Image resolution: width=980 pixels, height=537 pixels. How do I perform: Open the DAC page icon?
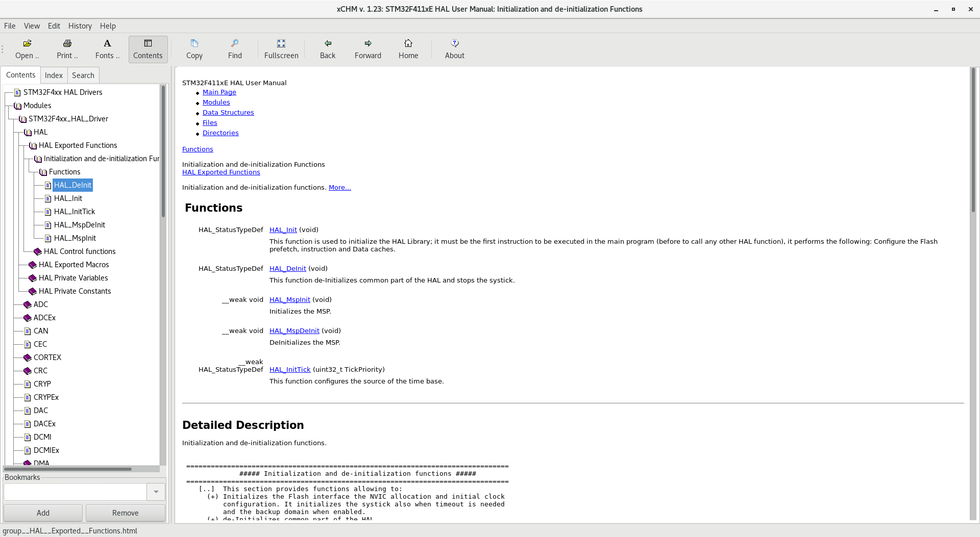[28, 411]
